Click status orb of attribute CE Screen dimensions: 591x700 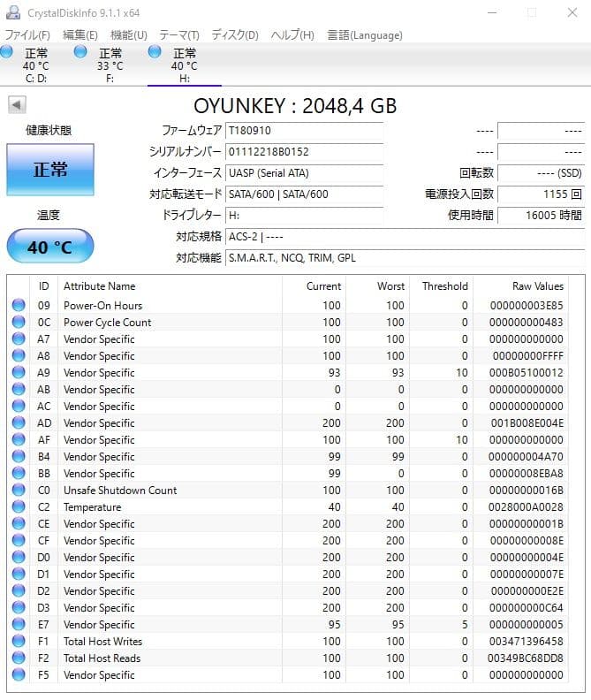(19, 523)
